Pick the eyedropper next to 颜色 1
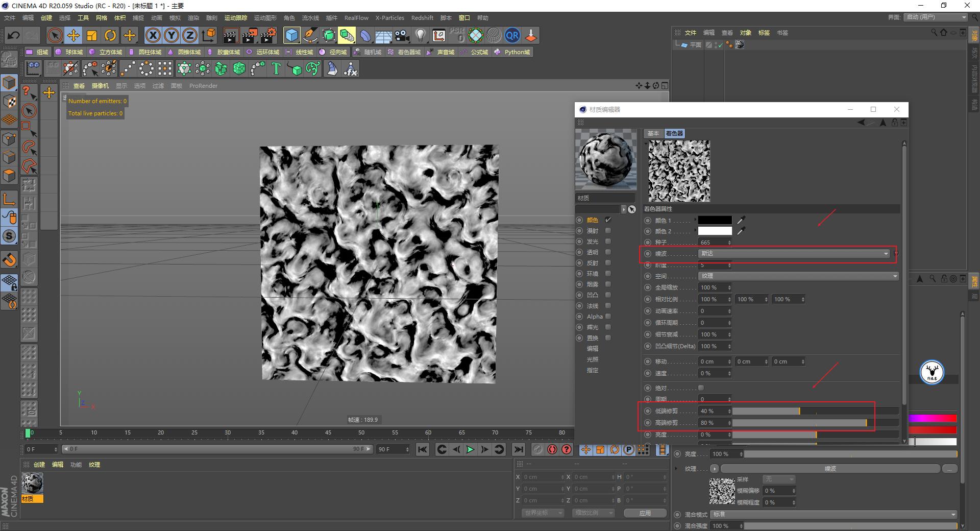Screen dimensions: 980x531 point(741,220)
